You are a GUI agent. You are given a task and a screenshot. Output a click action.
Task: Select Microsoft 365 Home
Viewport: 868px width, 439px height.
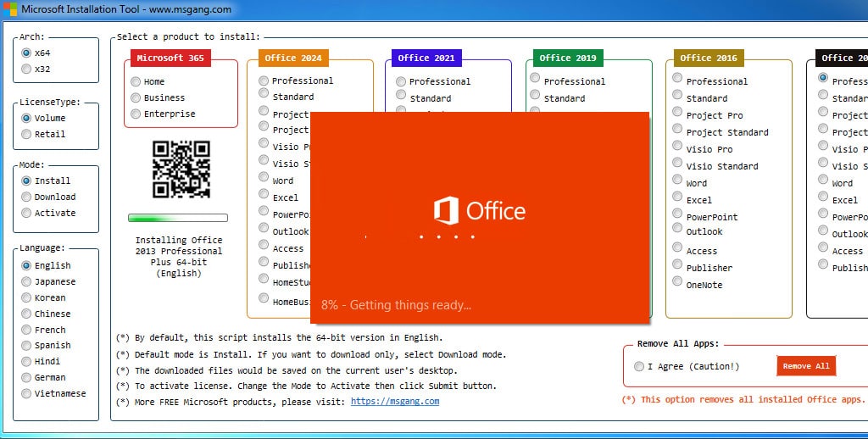click(136, 82)
